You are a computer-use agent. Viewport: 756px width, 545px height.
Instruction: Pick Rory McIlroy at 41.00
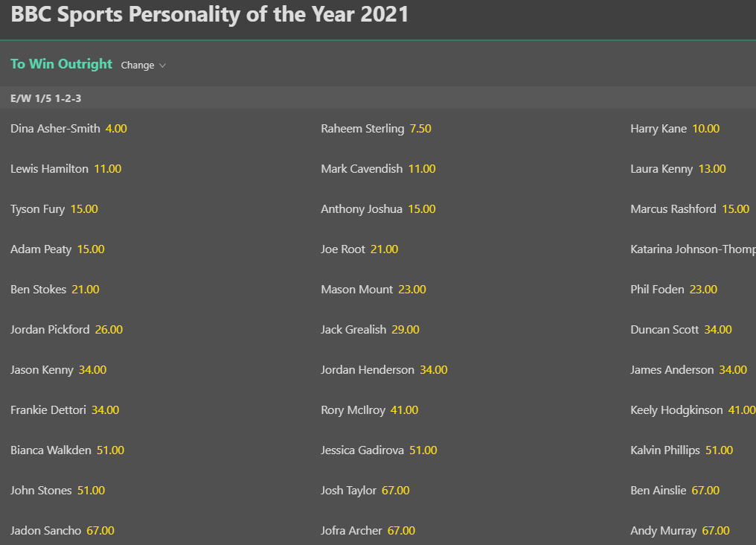(404, 410)
